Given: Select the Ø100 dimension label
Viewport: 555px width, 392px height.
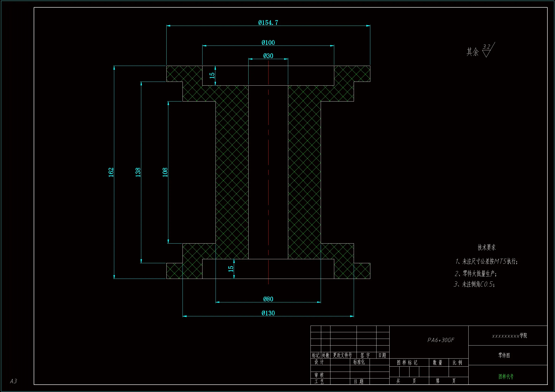Looking at the screenshot, I should [268, 43].
